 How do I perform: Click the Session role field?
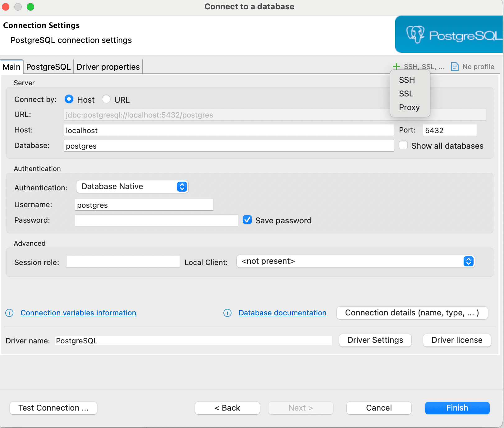pos(123,262)
